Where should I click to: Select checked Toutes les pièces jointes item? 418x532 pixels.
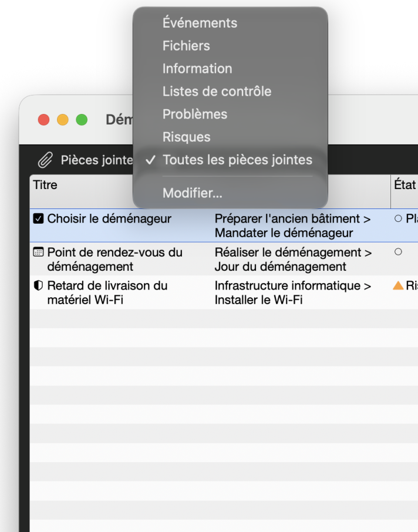[x=230, y=160]
